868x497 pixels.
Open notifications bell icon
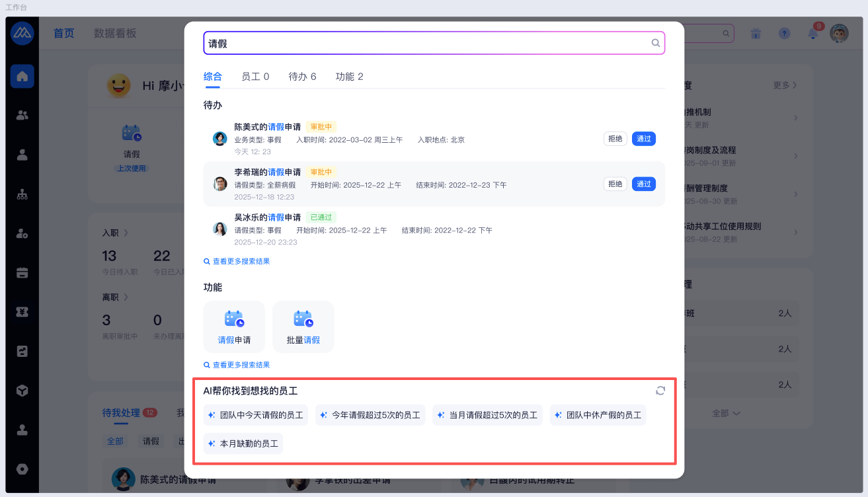pyautogui.click(x=812, y=34)
